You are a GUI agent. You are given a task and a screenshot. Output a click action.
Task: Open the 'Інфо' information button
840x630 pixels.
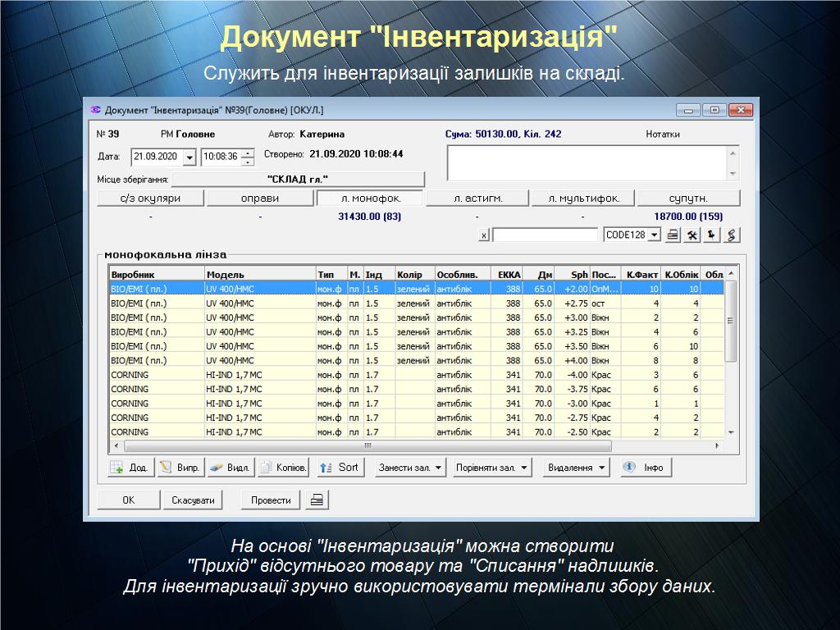[x=645, y=468]
